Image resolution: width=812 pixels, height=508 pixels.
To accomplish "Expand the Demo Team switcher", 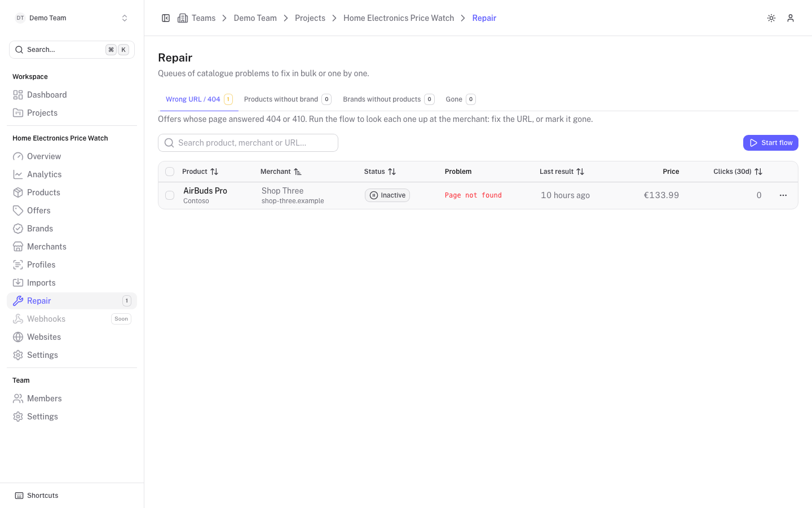I will (72, 18).
